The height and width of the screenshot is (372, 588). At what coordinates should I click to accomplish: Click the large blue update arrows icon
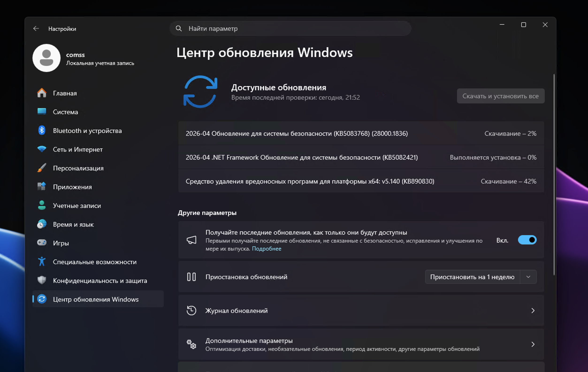(x=200, y=92)
